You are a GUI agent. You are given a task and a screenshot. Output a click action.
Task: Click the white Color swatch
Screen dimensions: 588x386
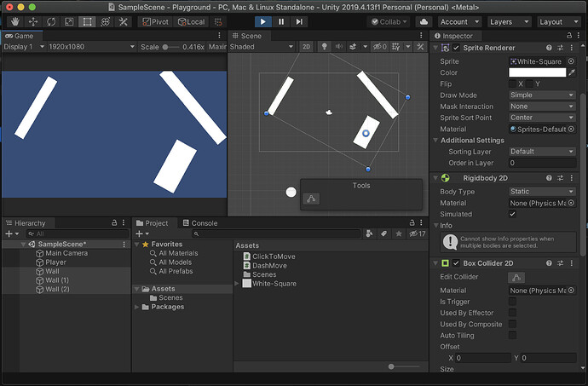537,72
